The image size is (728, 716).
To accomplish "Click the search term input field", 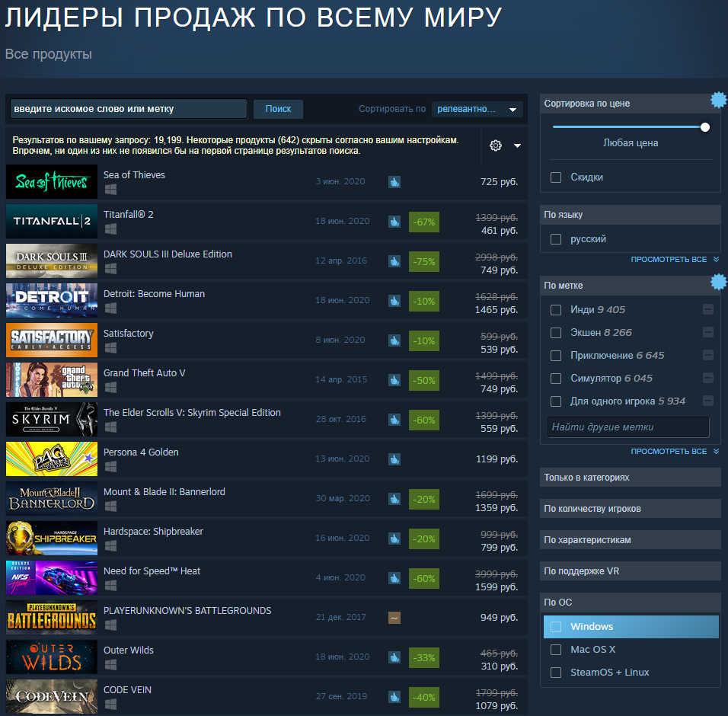I will pyautogui.click(x=129, y=109).
